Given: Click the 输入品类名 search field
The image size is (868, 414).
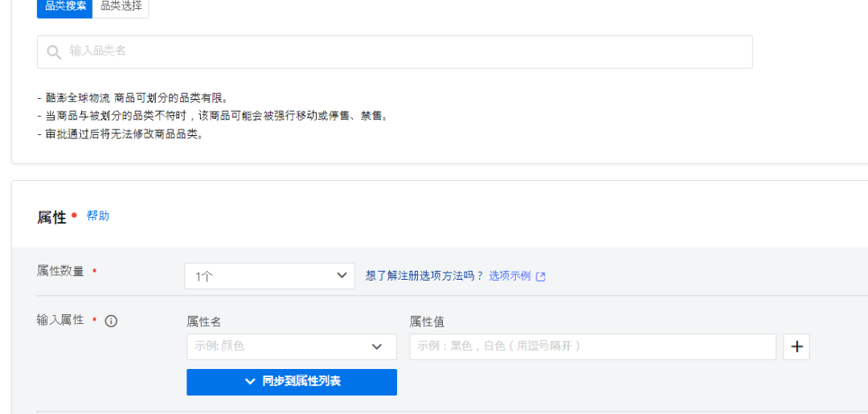Looking at the screenshot, I should (x=395, y=52).
